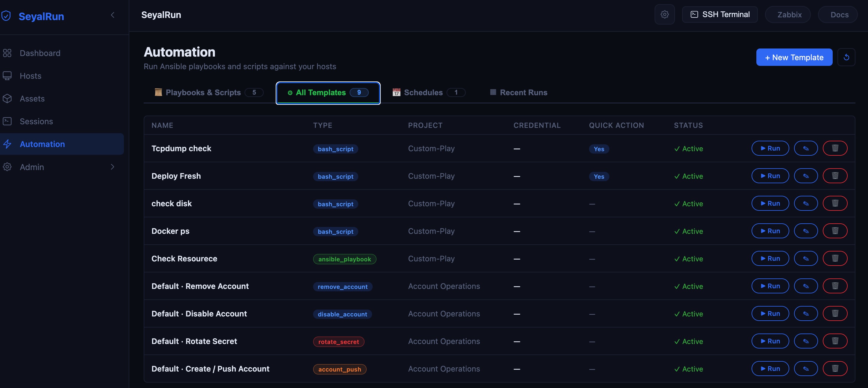Viewport: 868px width, 388px height.
Task: Click Active status of check disk row
Action: (x=688, y=204)
